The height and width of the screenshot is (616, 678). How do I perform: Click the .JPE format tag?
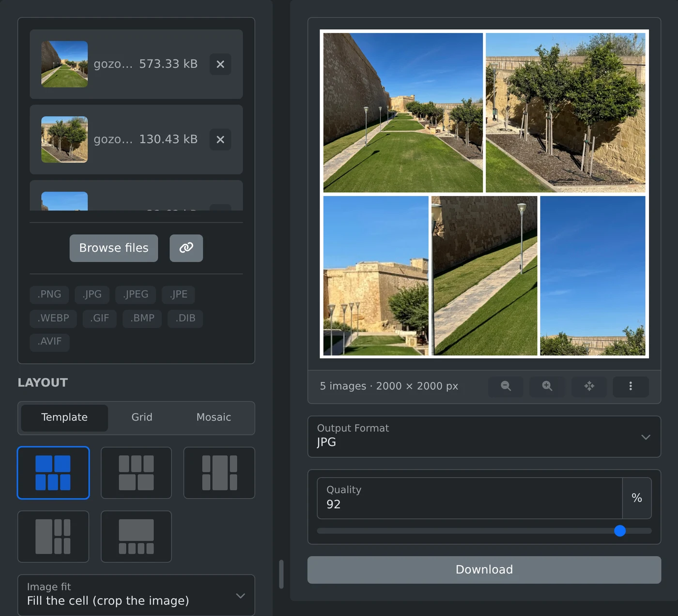click(x=179, y=294)
